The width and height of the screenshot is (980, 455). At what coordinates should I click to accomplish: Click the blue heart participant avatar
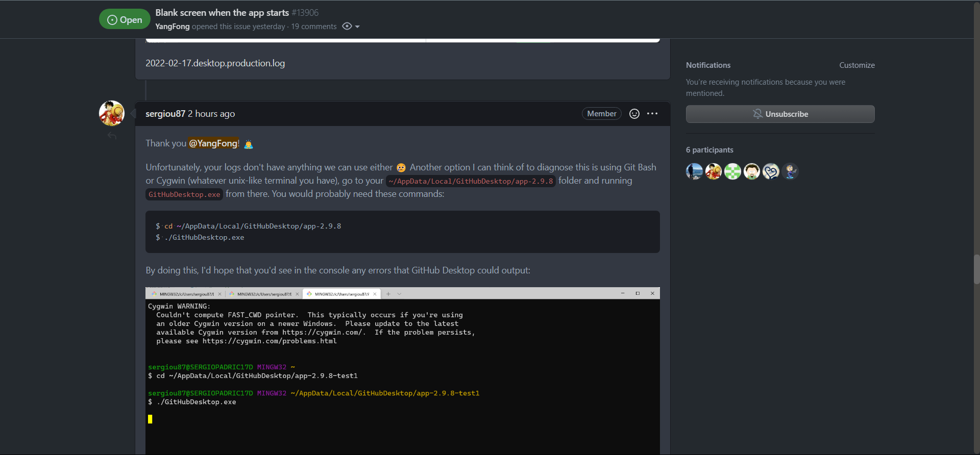[771, 171]
